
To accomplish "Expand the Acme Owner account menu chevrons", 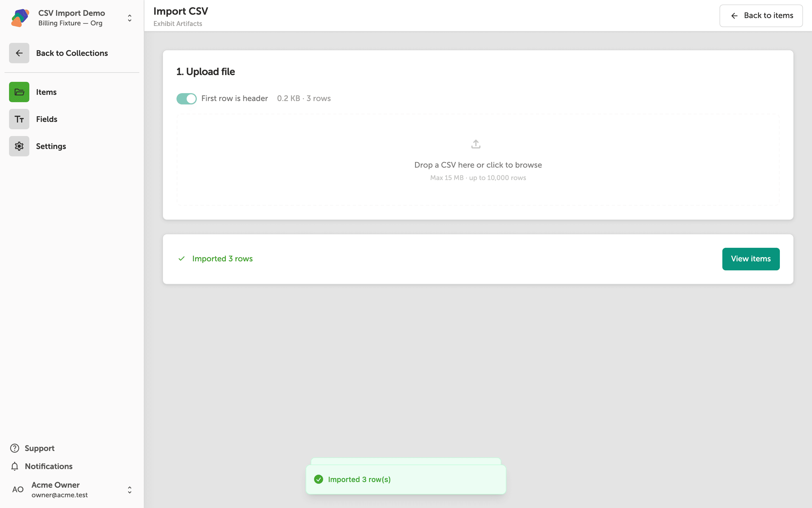I will [129, 490].
